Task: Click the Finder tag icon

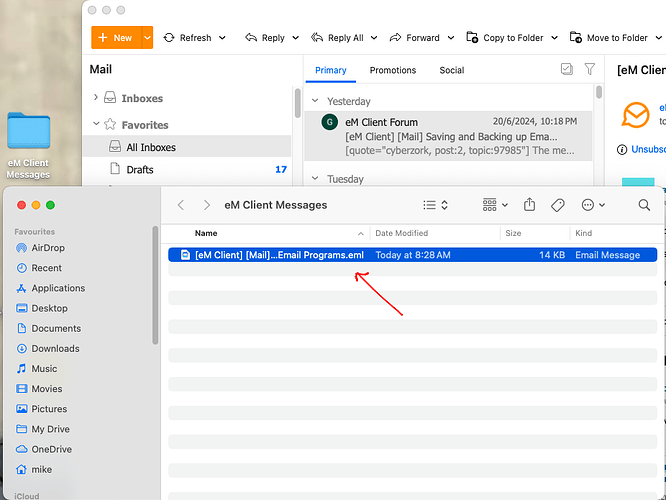Action: click(x=557, y=205)
